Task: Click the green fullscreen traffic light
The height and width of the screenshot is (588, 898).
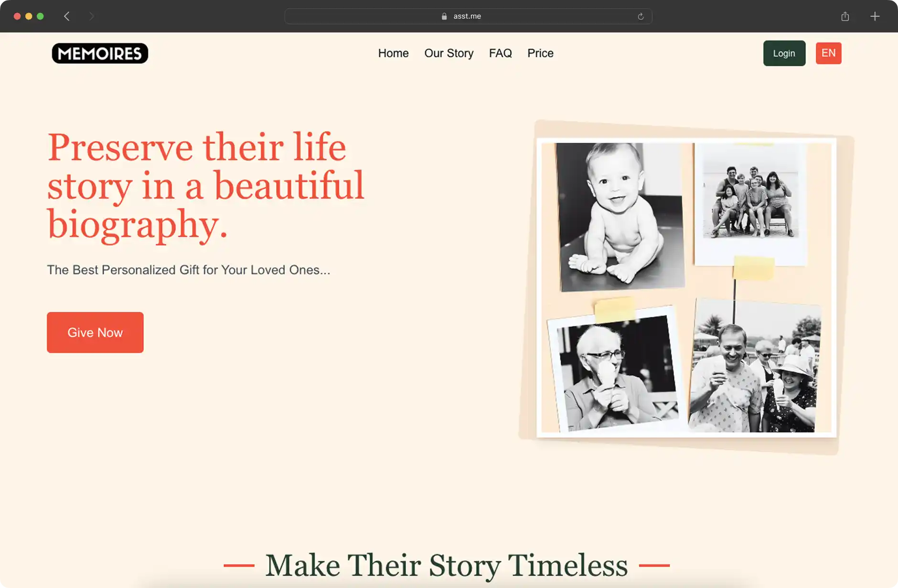Action: point(41,16)
